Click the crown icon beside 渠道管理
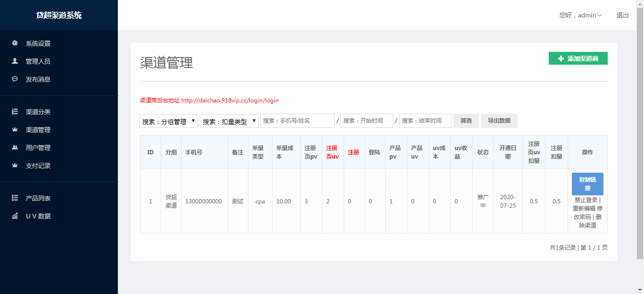This screenshot has width=644, height=294. [x=15, y=130]
